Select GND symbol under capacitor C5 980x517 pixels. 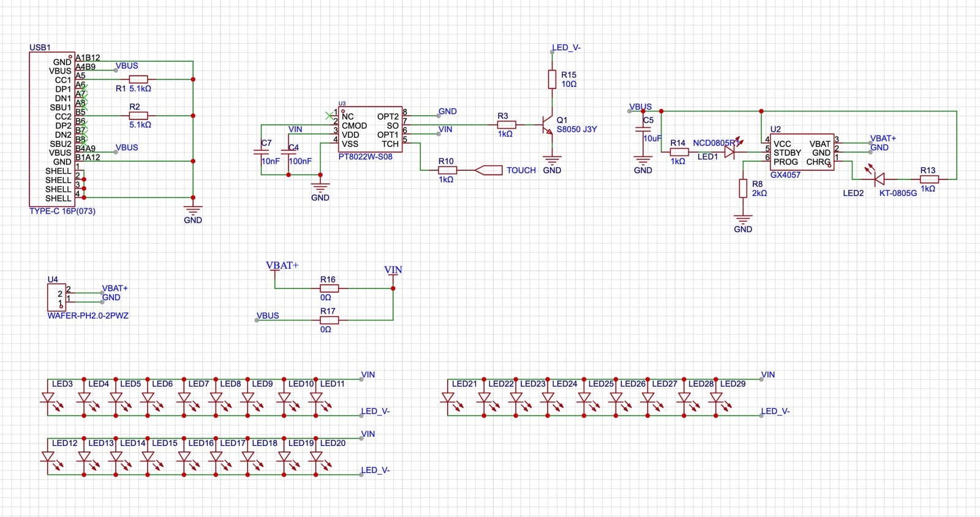point(643,162)
